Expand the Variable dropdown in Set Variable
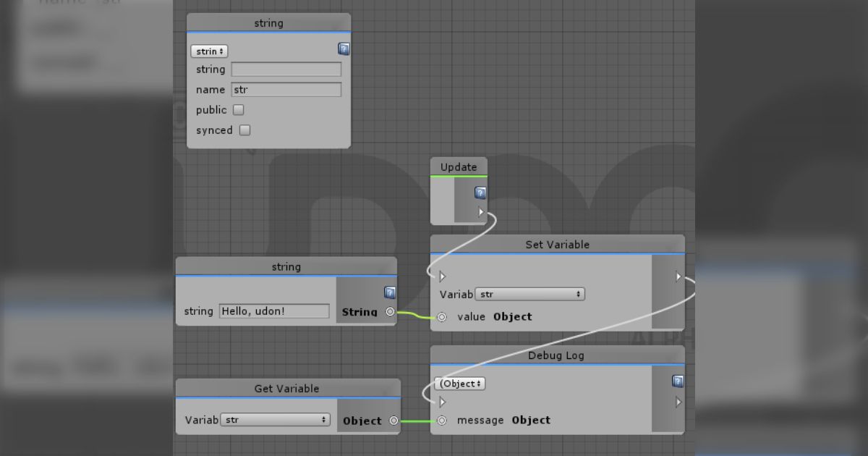The width and height of the screenshot is (868, 456). [x=529, y=295]
